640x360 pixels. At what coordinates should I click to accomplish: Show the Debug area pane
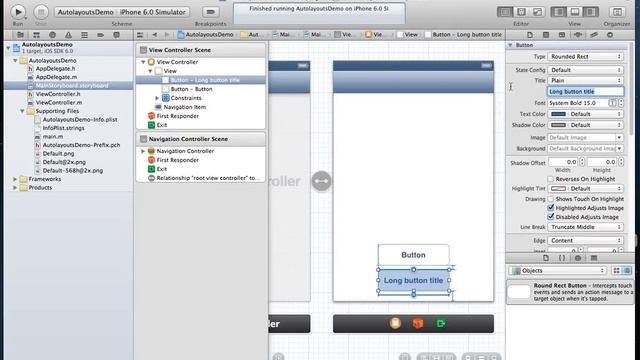[574, 12]
